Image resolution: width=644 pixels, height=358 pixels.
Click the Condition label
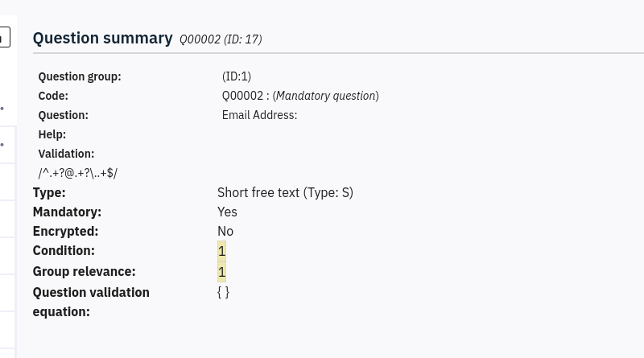click(x=64, y=250)
